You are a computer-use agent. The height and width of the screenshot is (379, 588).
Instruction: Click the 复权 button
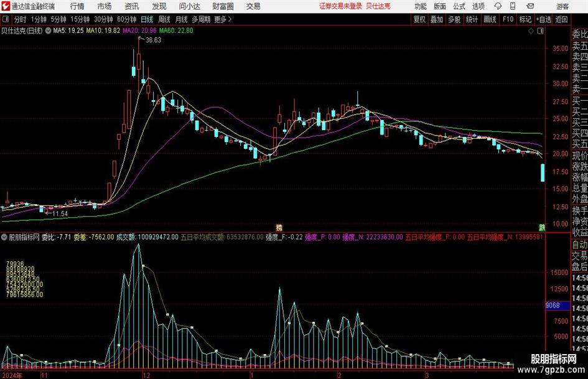(419, 19)
